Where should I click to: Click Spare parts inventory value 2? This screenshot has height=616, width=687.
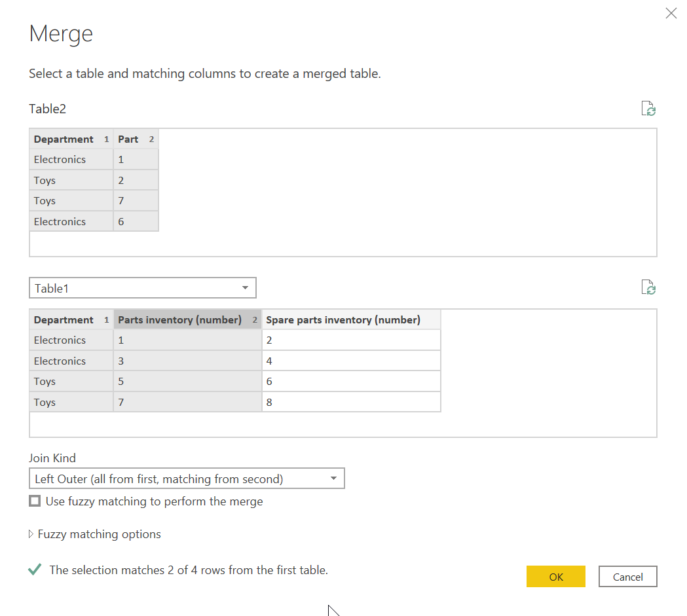pyautogui.click(x=352, y=340)
